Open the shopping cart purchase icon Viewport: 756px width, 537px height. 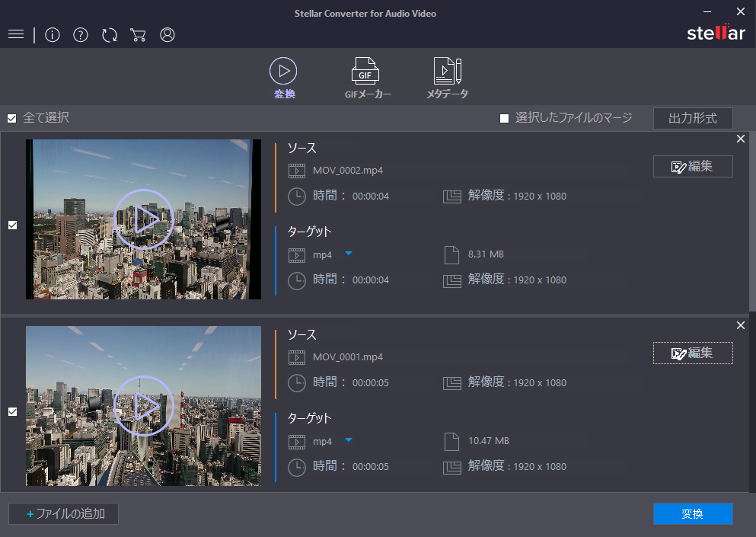(138, 35)
